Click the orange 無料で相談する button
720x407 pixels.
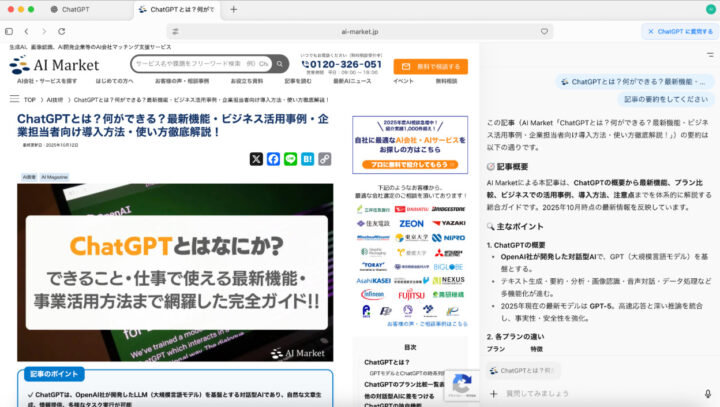point(430,66)
